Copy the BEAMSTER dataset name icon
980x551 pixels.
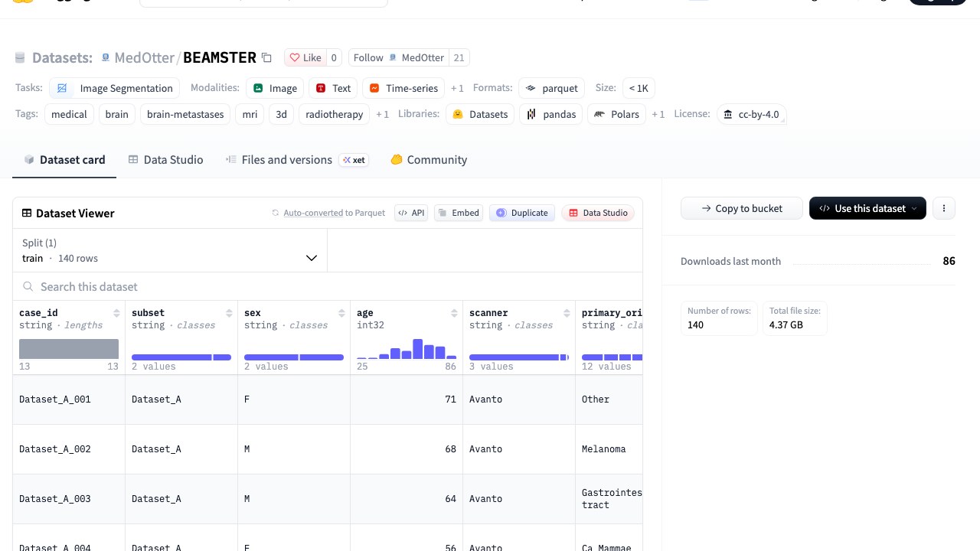tap(266, 57)
